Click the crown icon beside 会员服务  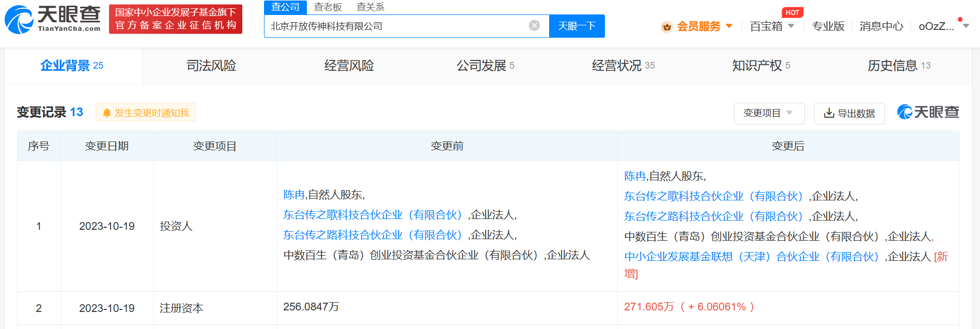pos(667,26)
